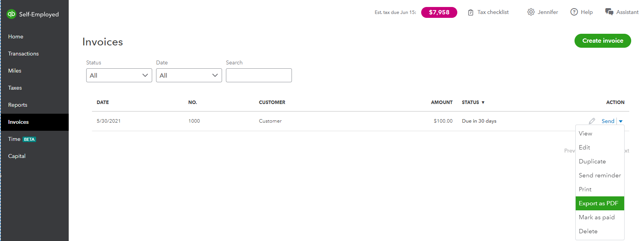Click the estimated tax amount badge

pos(439,12)
